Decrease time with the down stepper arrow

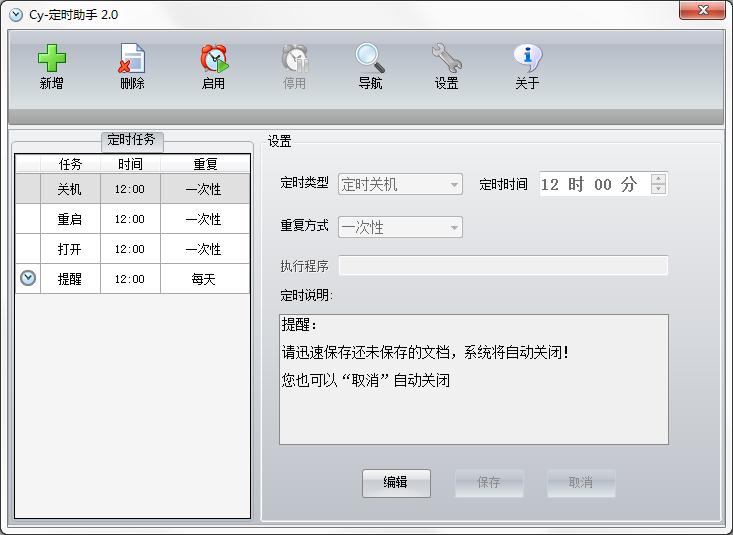coord(658,189)
